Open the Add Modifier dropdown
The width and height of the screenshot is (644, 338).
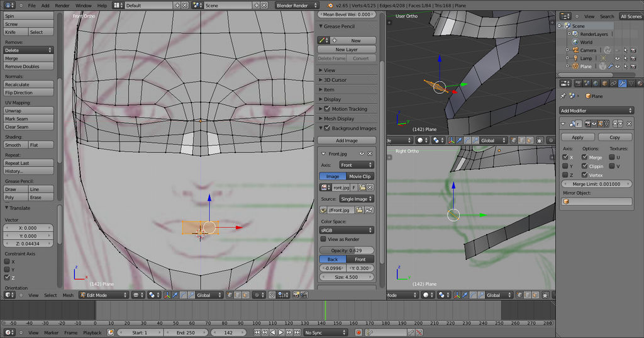[x=596, y=111]
